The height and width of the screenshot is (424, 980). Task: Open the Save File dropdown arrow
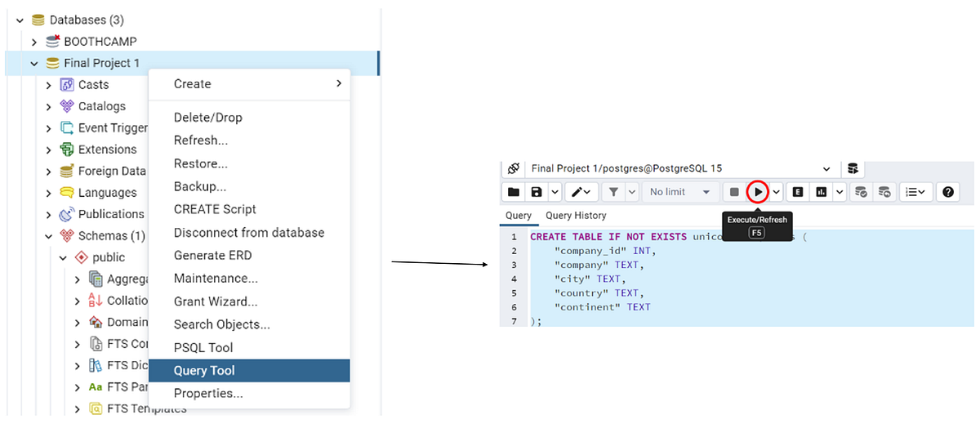pyautogui.click(x=555, y=192)
